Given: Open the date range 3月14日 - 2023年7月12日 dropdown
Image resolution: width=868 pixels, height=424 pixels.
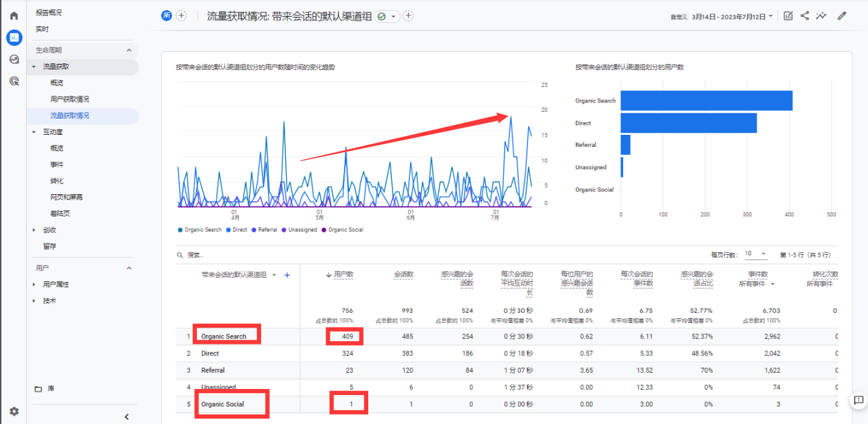Looking at the screenshot, I should click(732, 16).
